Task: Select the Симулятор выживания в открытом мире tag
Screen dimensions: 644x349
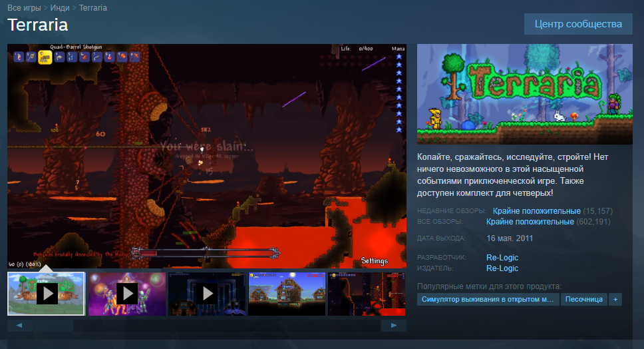Action: (x=488, y=299)
